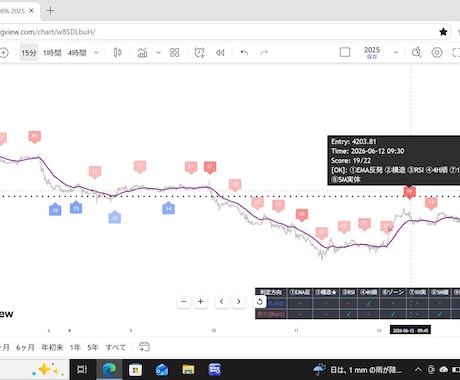This screenshot has width=460, height=380.
Task: Select the 年初来 date range
Action: click(52, 347)
